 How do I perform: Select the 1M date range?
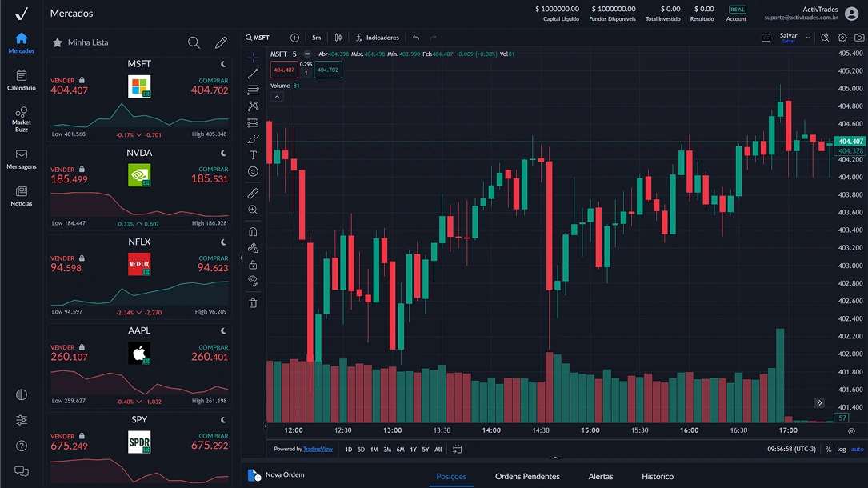(374, 450)
